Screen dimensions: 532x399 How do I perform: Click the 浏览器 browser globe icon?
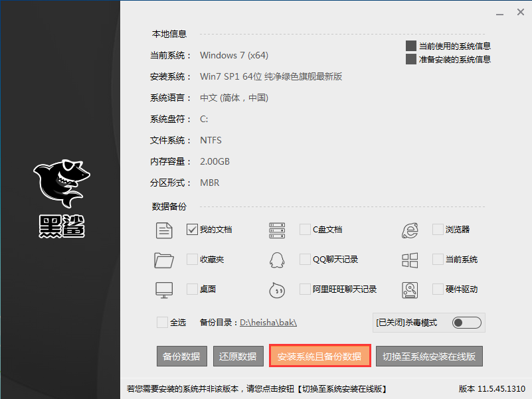pos(410,229)
